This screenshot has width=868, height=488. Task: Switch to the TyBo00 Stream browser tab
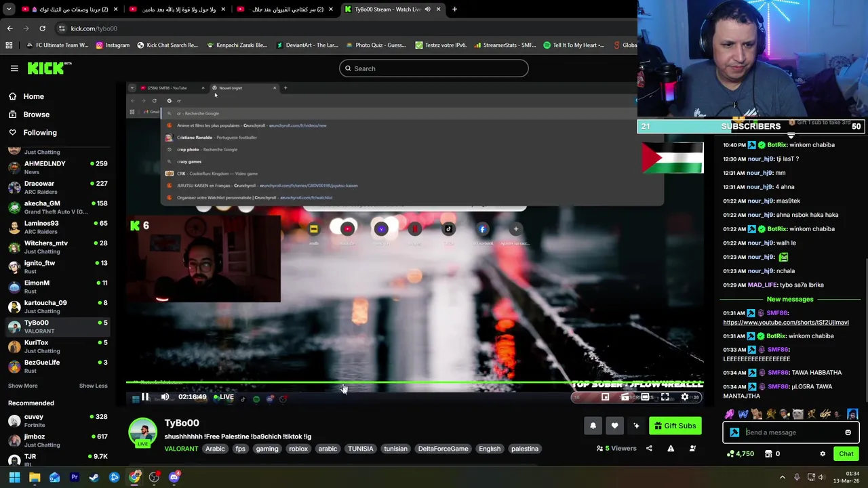tap(391, 9)
